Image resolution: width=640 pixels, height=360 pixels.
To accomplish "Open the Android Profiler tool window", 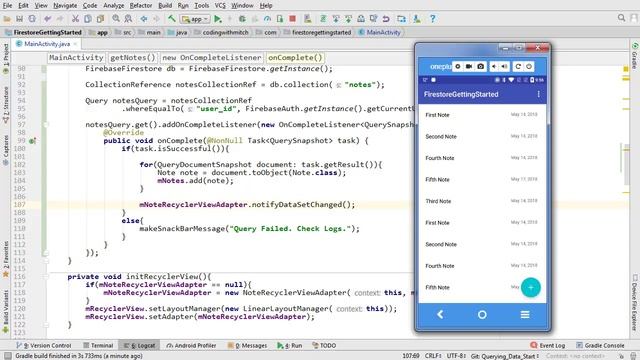I will (191, 345).
